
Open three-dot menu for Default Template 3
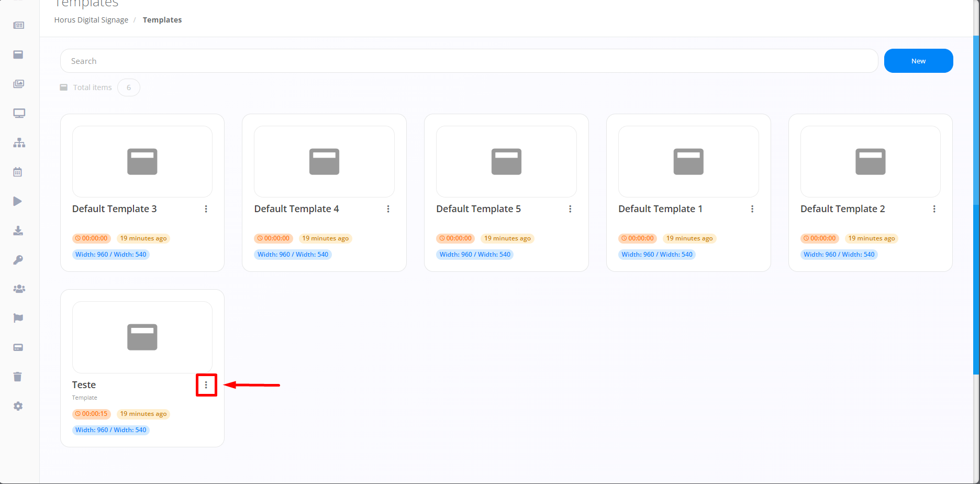click(206, 209)
